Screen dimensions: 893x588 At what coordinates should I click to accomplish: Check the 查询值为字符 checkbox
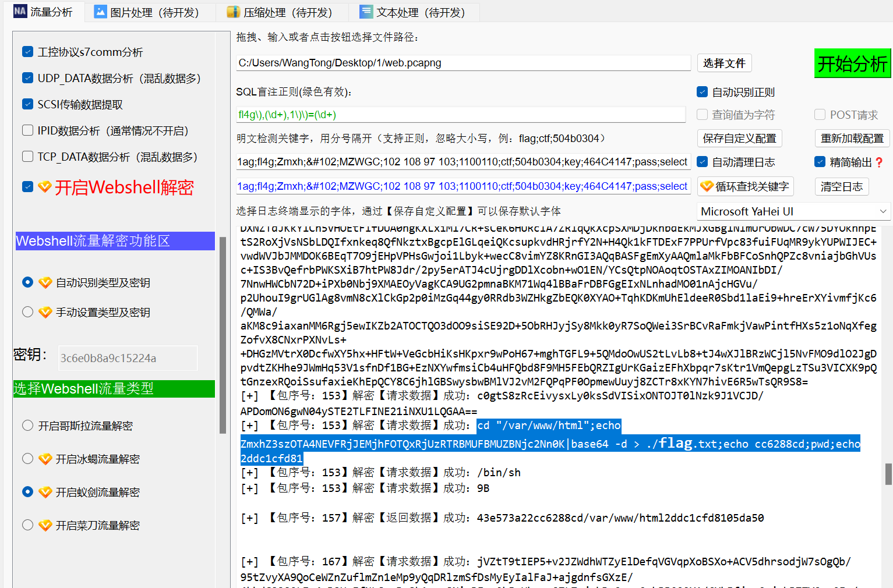pos(703,115)
